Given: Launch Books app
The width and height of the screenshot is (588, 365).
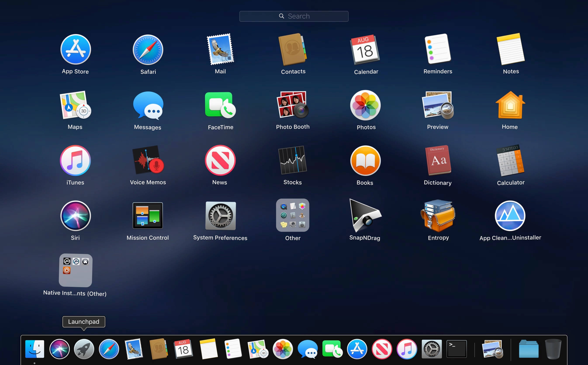Looking at the screenshot, I should (365, 160).
